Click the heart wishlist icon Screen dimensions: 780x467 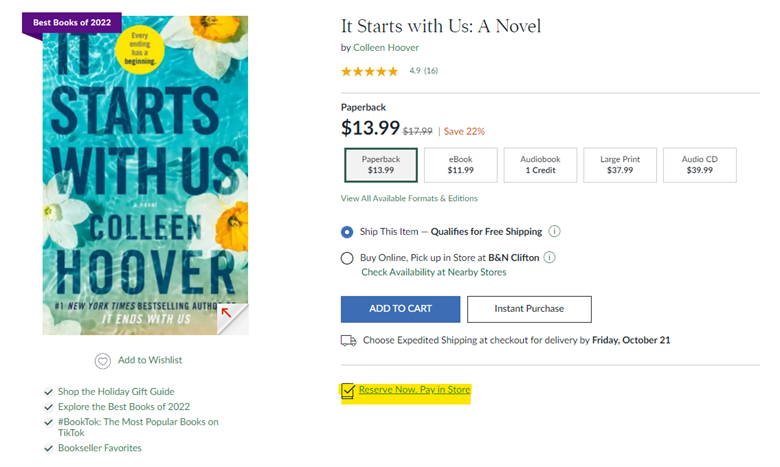tap(102, 361)
